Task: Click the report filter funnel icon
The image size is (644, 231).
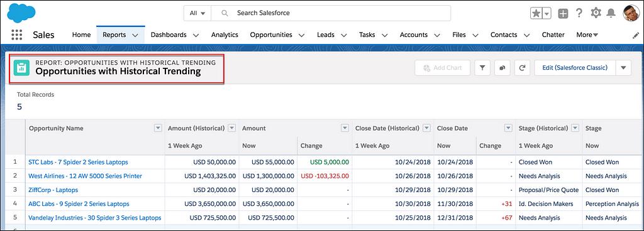Action: (x=482, y=68)
